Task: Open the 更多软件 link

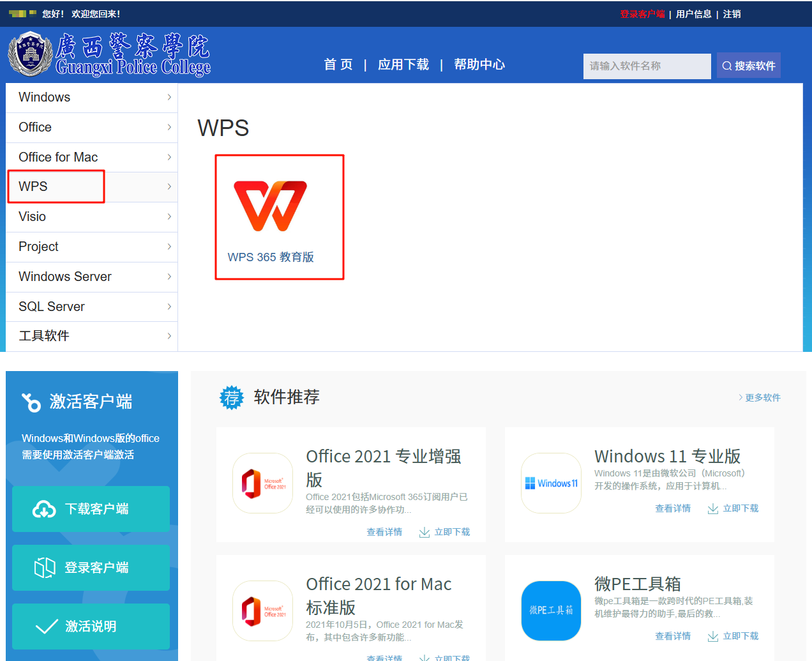Action: click(762, 397)
